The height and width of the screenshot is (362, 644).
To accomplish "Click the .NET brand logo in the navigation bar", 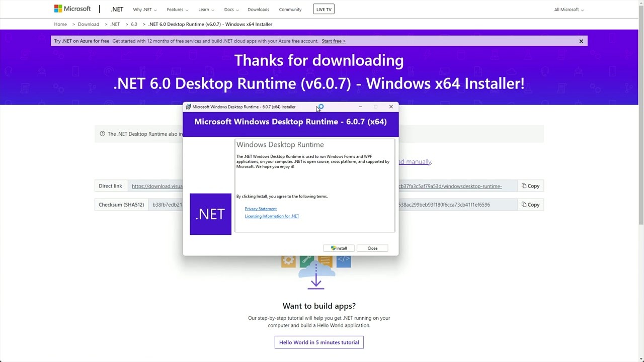I will (x=117, y=9).
